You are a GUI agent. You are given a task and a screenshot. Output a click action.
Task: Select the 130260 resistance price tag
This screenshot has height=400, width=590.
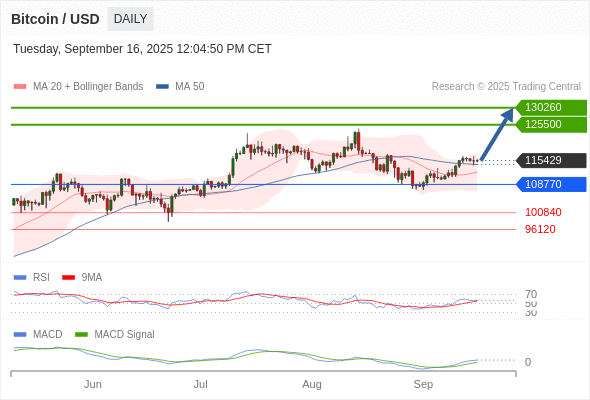coord(551,108)
